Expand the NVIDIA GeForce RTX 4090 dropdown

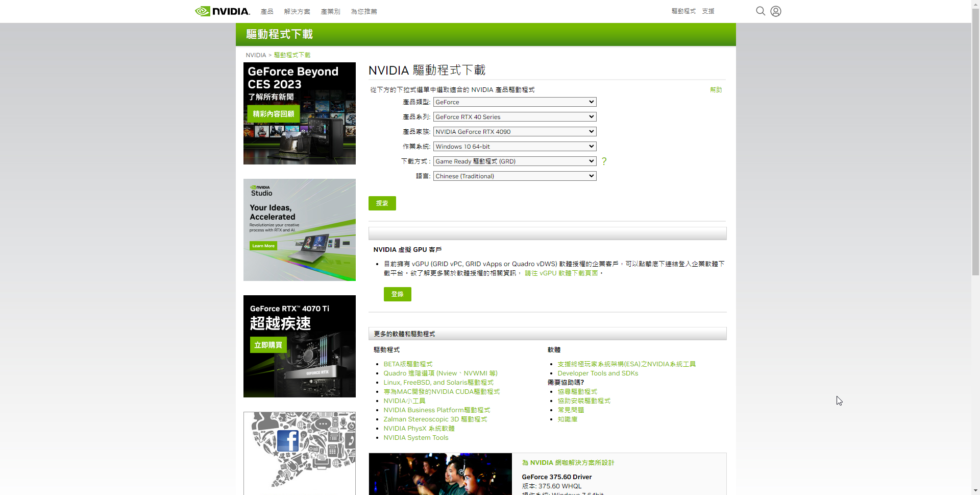(514, 132)
